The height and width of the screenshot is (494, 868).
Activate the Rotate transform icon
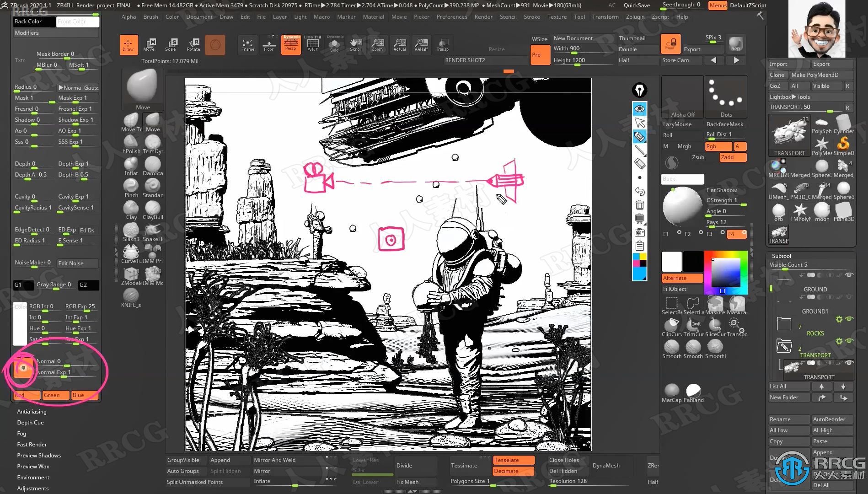(x=193, y=44)
